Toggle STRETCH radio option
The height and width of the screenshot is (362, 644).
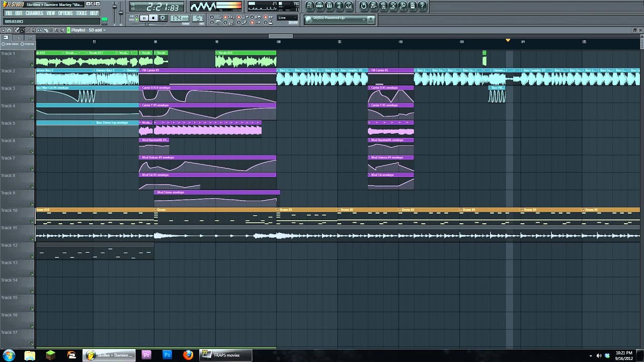pyautogui.click(x=28, y=44)
